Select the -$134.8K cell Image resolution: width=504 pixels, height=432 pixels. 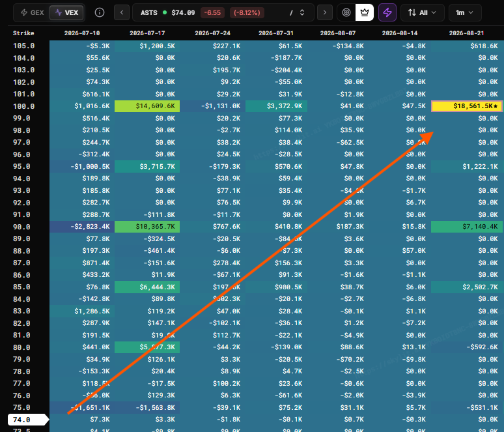click(x=338, y=46)
